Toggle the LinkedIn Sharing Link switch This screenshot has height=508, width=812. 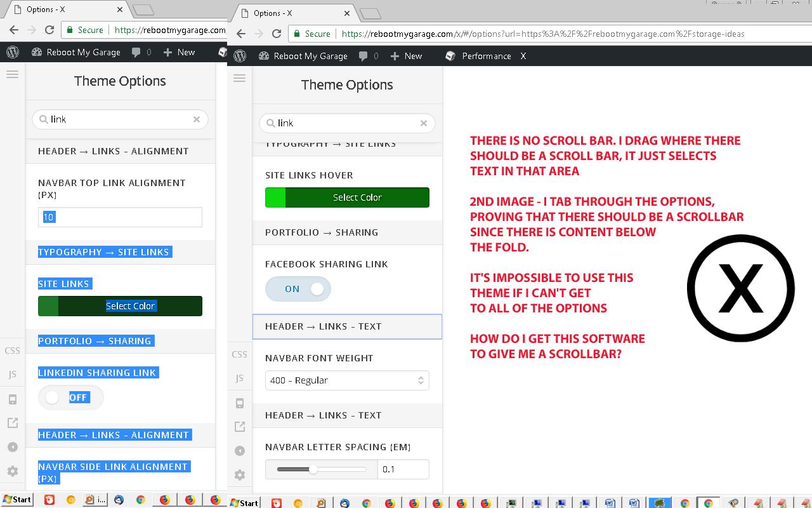pos(70,398)
